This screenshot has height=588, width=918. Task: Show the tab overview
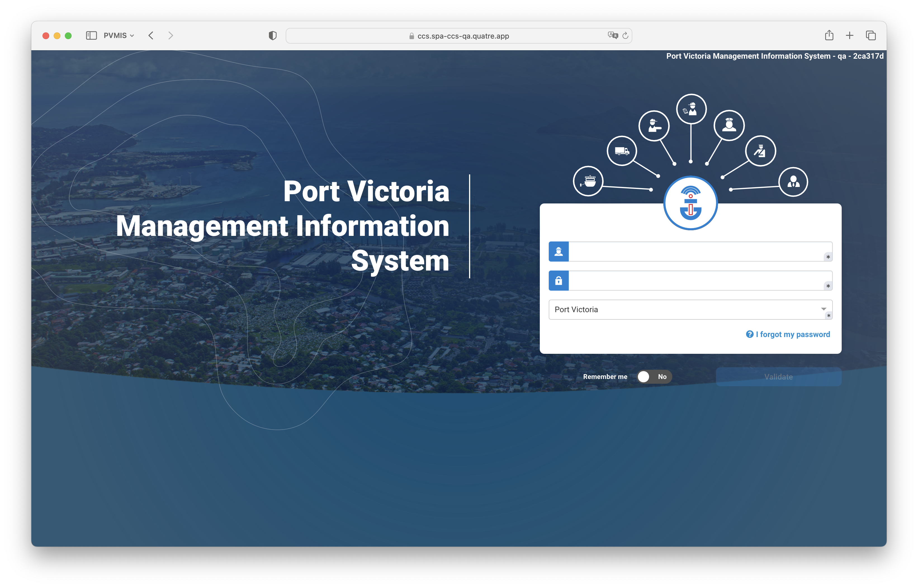[871, 35]
